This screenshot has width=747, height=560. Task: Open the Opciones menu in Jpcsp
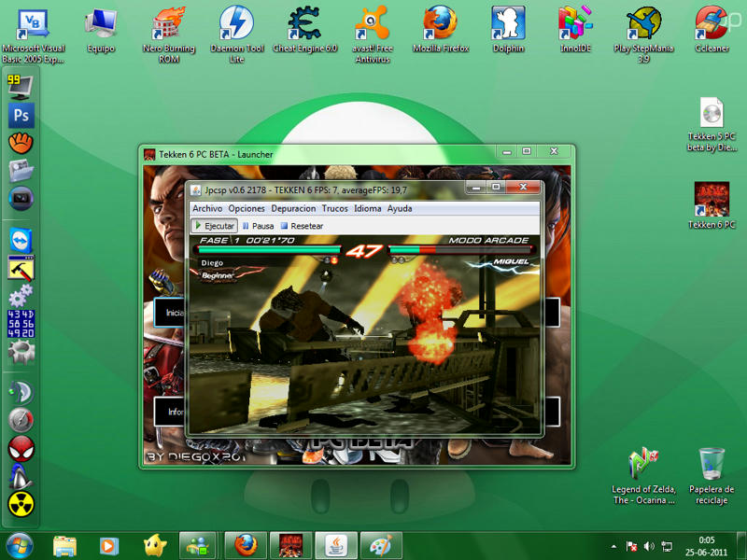click(x=247, y=208)
